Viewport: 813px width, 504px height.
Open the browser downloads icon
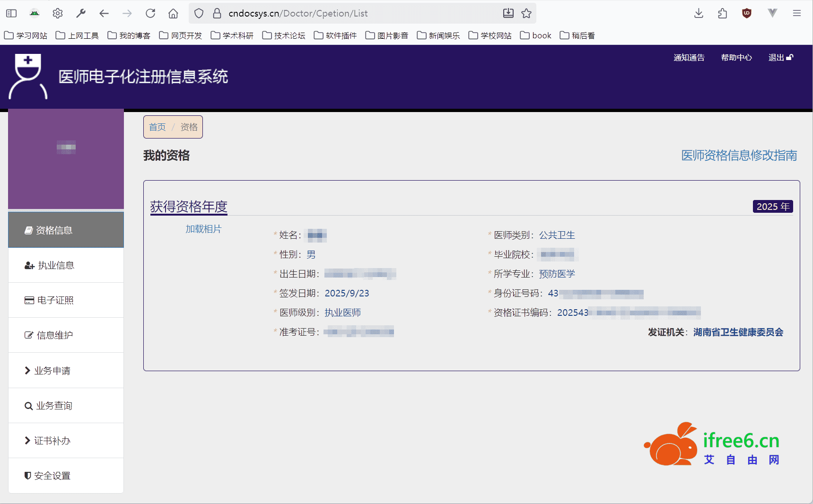click(699, 13)
